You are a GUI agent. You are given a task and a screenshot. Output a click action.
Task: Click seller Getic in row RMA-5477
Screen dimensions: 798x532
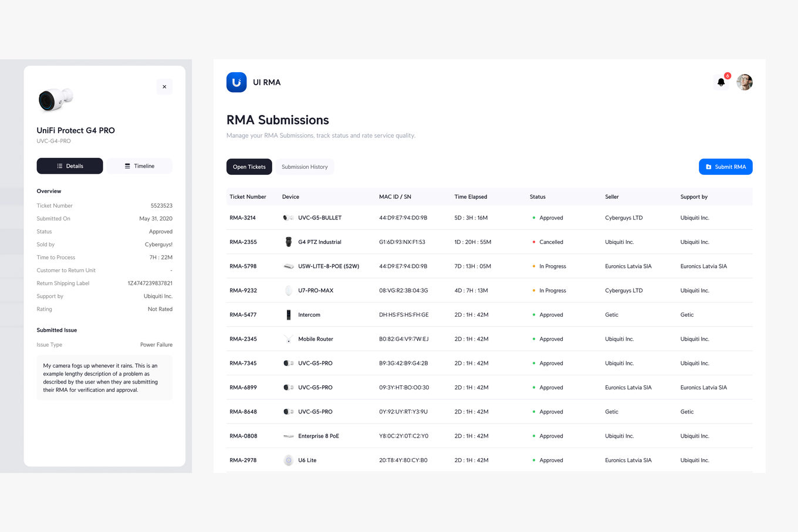[611, 315]
